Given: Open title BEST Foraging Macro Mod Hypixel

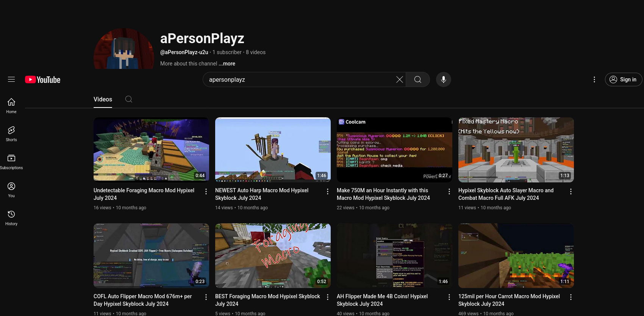Looking at the screenshot, I should pyautogui.click(x=267, y=300).
